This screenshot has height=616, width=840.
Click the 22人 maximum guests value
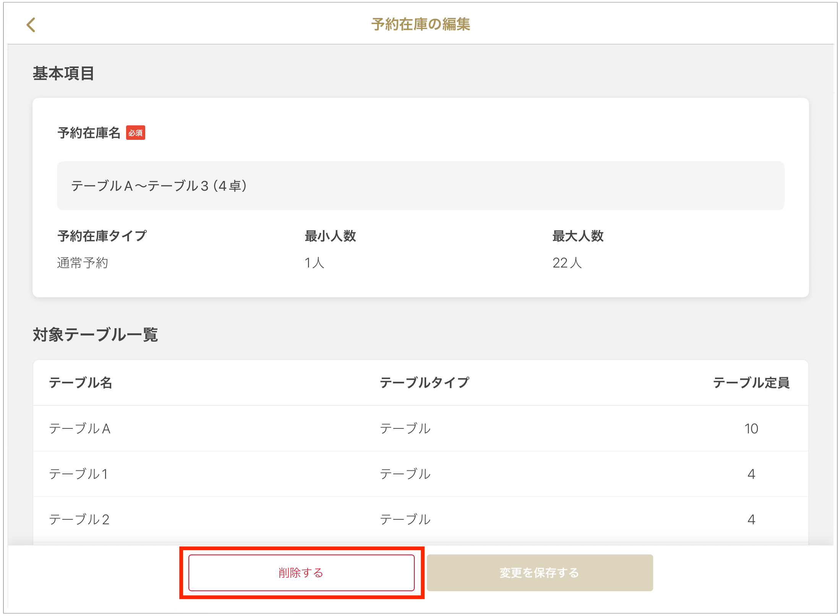pyautogui.click(x=567, y=263)
